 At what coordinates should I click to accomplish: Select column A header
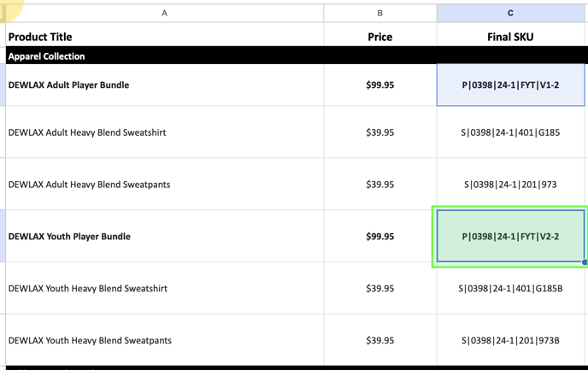[164, 13]
